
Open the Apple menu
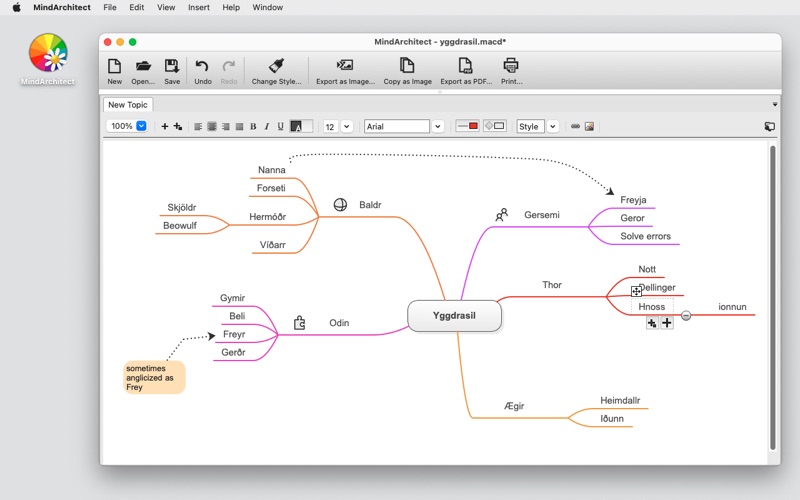(x=17, y=7)
